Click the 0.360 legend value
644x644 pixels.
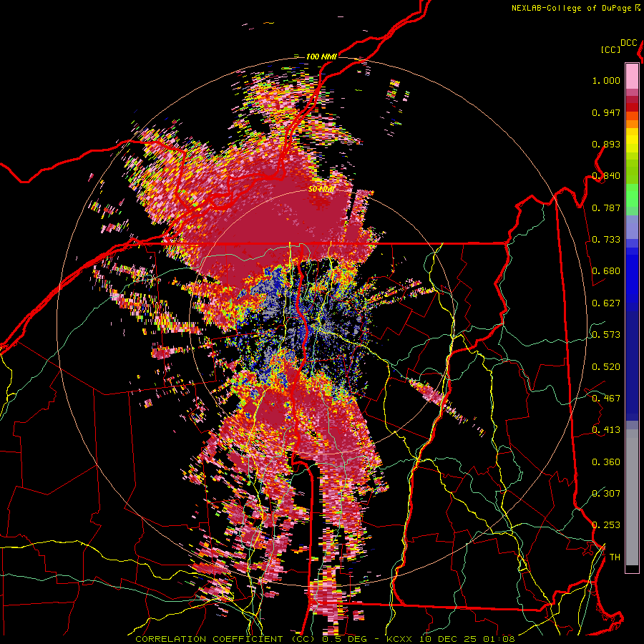pos(606,462)
